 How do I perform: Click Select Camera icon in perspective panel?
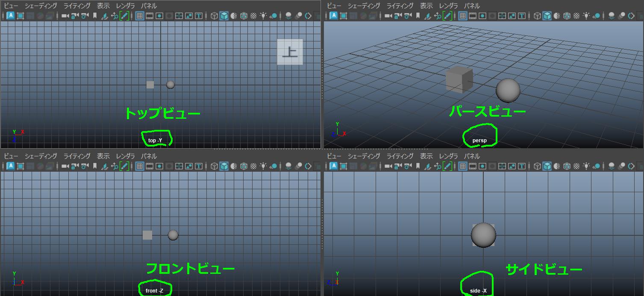pos(388,16)
